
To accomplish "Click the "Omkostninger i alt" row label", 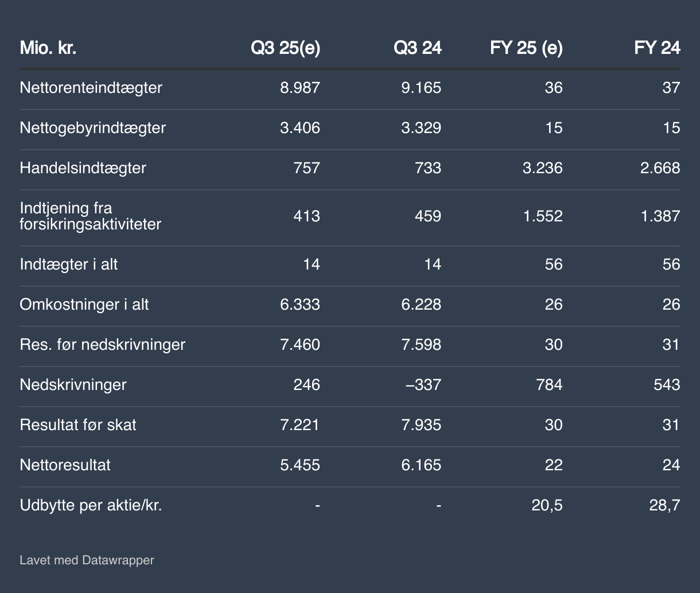I will [84, 304].
